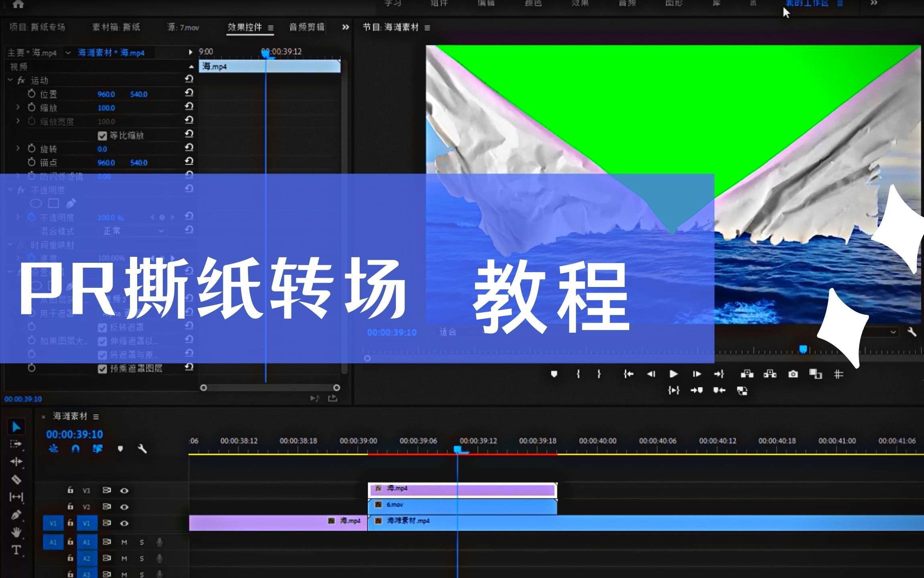Add marker in timeline header
The width and height of the screenshot is (924, 578).
tap(120, 449)
